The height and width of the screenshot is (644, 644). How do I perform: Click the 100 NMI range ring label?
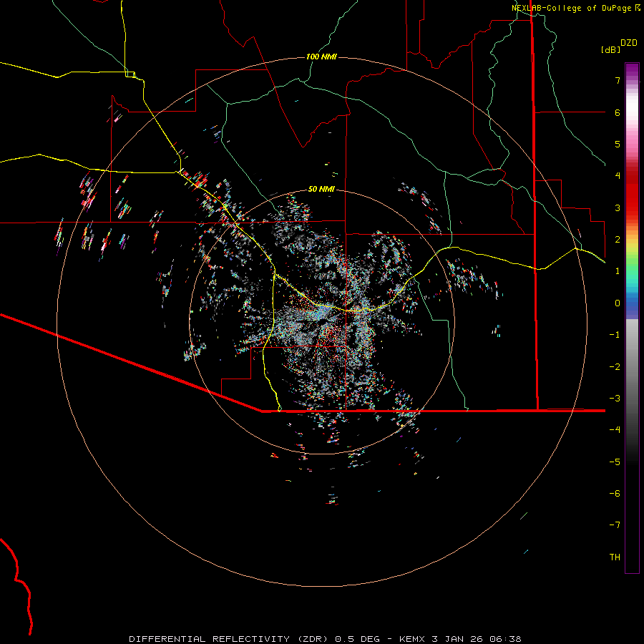(321, 57)
